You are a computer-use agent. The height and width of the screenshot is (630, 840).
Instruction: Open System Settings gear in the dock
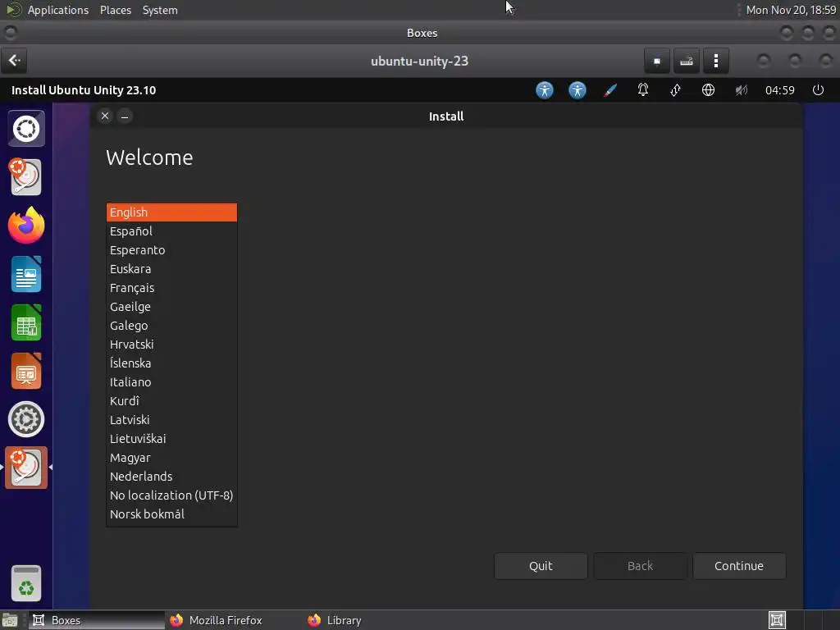point(26,419)
